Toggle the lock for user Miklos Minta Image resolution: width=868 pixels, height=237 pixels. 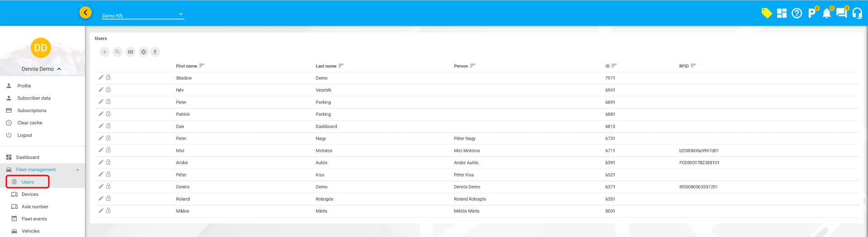click(x=108, y=211)
